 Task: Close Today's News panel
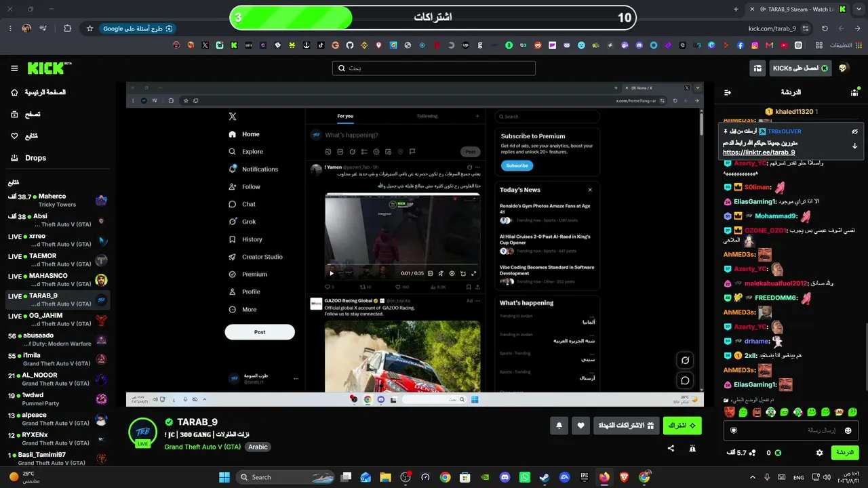(x=590, y=190)
